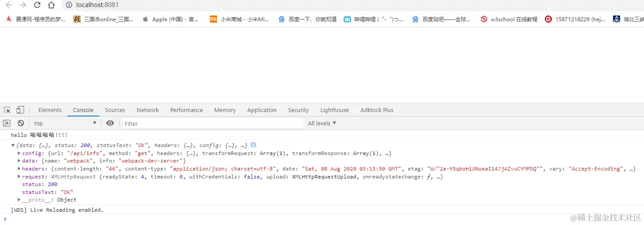Switch to the Memory tab

pyautogui.click(x=225, y=110)
